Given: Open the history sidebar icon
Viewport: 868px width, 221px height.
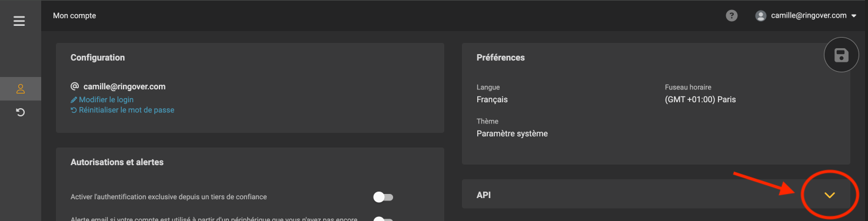Looking at the screenshot, I should tap(21, 112).
